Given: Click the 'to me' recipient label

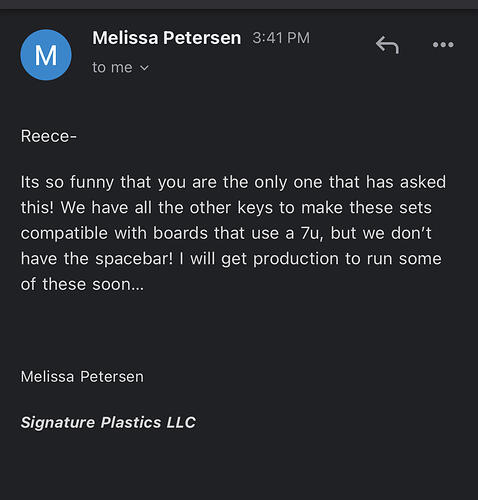Looking at the screenshot, I should 112,67.
